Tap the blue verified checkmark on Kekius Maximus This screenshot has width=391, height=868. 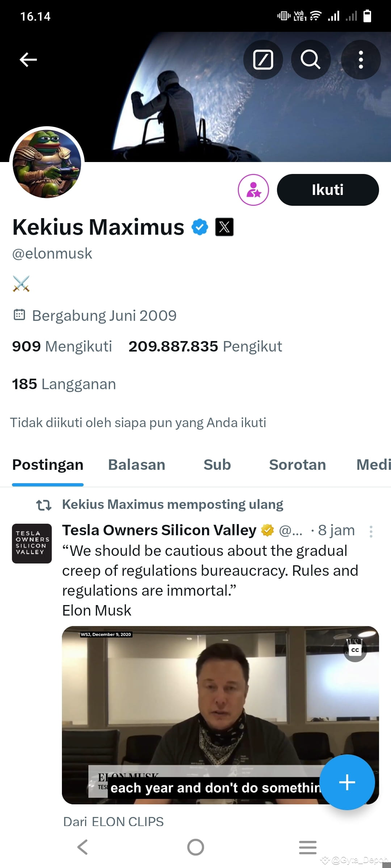pyautogui.click(x=199, y=227)
